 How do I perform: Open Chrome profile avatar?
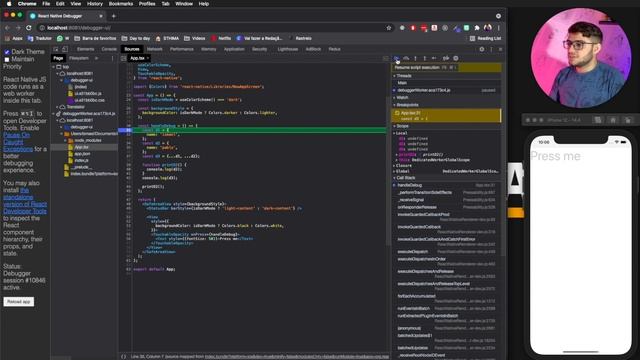[488, 28]
